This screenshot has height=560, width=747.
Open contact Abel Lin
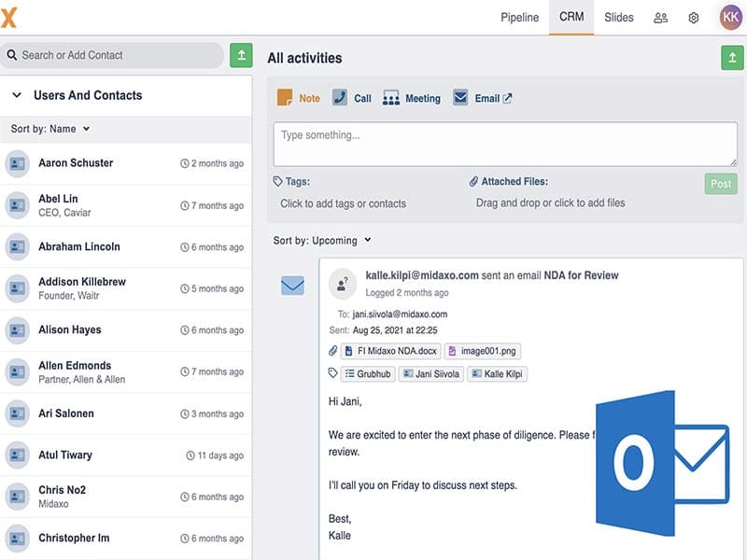(126, 205)
